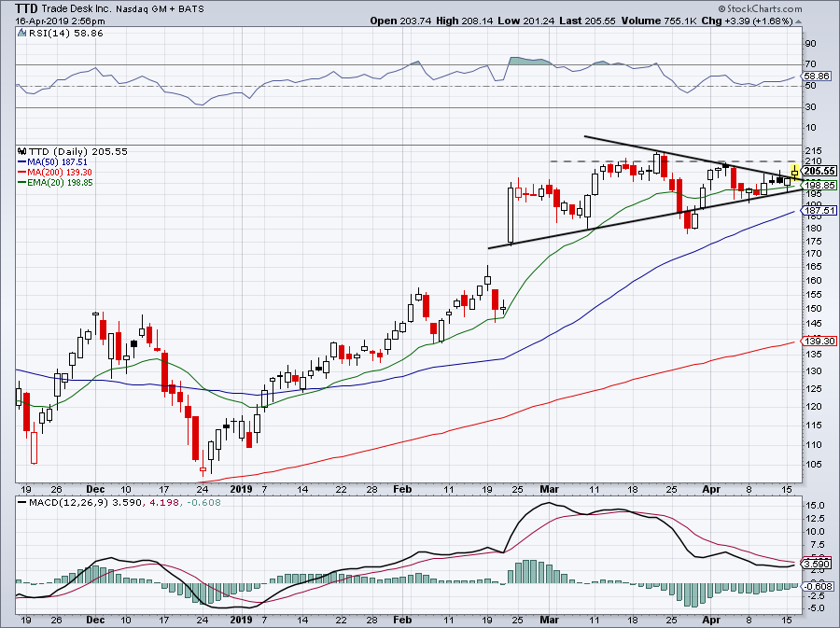Click the TTD ticker symbol in header

coord(26,8)
